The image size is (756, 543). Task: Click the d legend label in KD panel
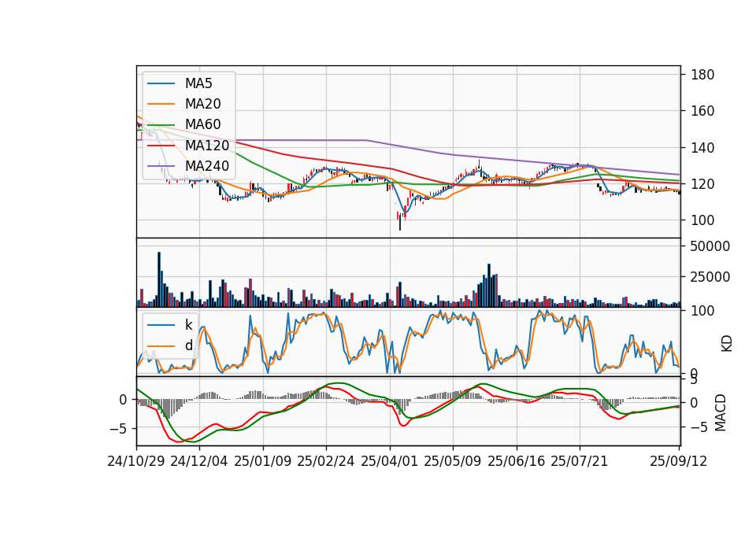188,345
